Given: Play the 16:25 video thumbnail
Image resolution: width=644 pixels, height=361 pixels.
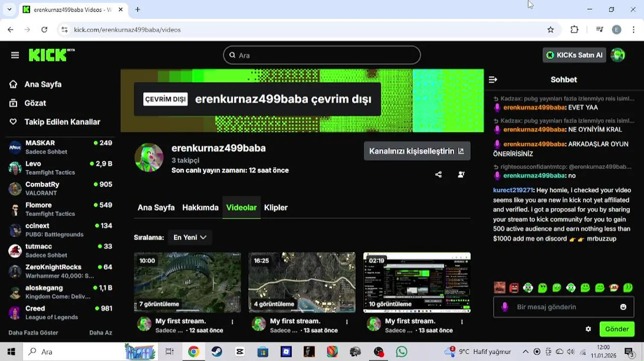Looking at the screenshot, I should pos(302,283).
